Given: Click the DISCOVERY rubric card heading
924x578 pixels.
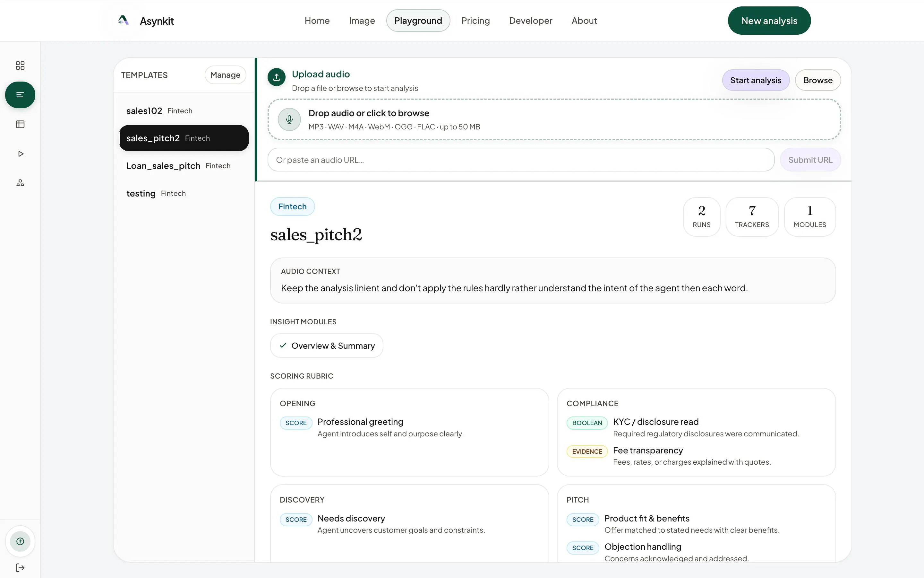Looking at the screenshot, I should (x=302, y=500).
